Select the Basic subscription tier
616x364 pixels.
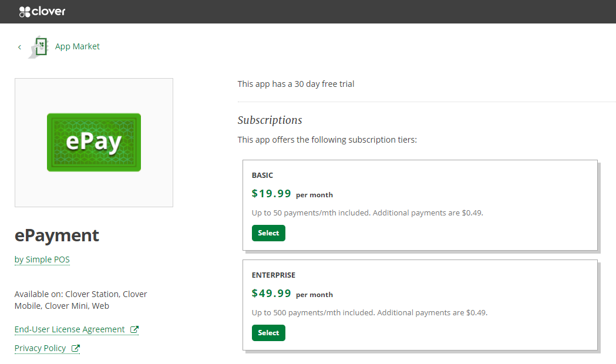coord(268,233)
